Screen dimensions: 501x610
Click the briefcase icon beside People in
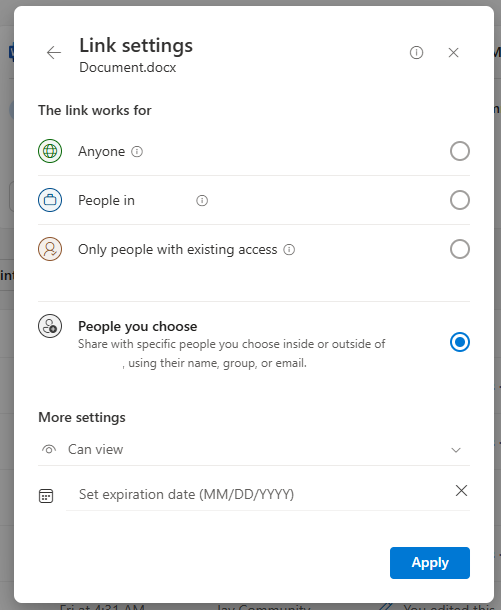pos(50,200)
